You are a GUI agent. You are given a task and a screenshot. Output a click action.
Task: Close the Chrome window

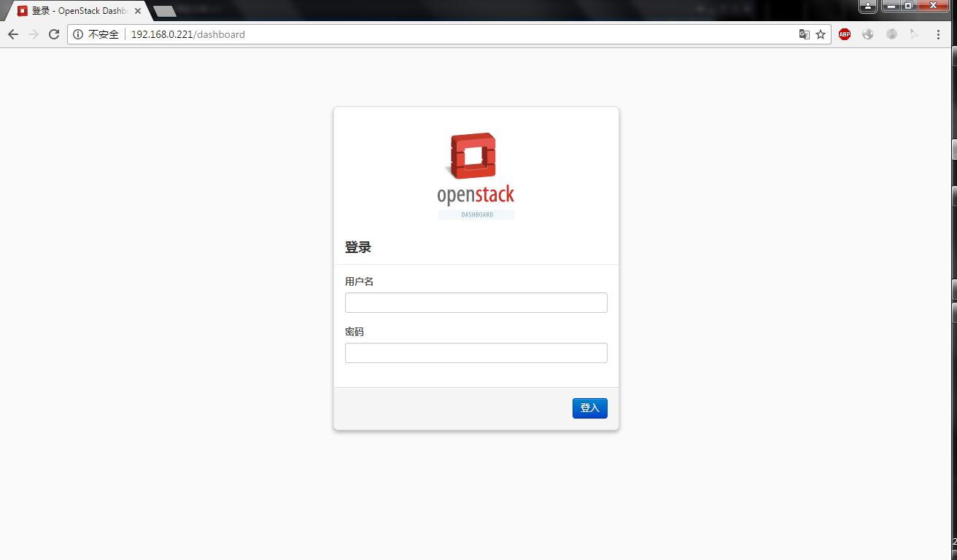[x=934, y=6]
